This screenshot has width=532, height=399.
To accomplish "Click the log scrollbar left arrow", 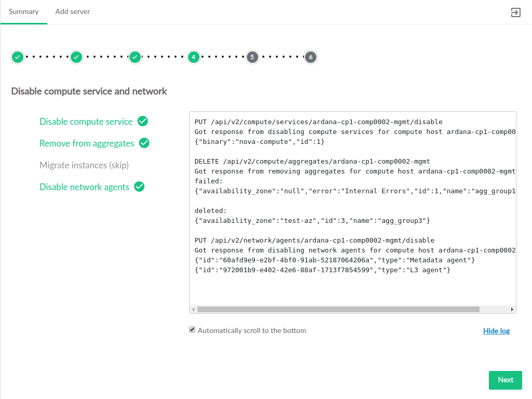I will pyautogui.click(x=193, y=309).
